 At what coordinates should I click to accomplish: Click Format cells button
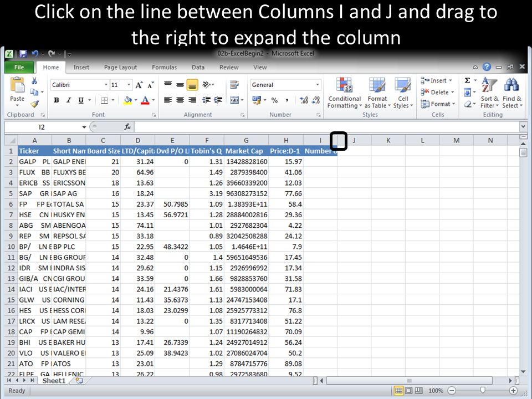tap(438, 104)
